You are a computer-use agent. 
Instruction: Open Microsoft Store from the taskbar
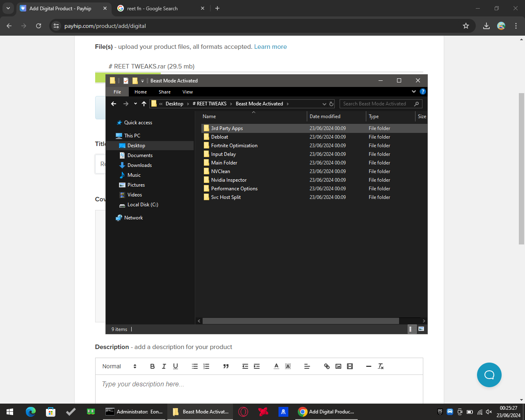pos(50,412)
